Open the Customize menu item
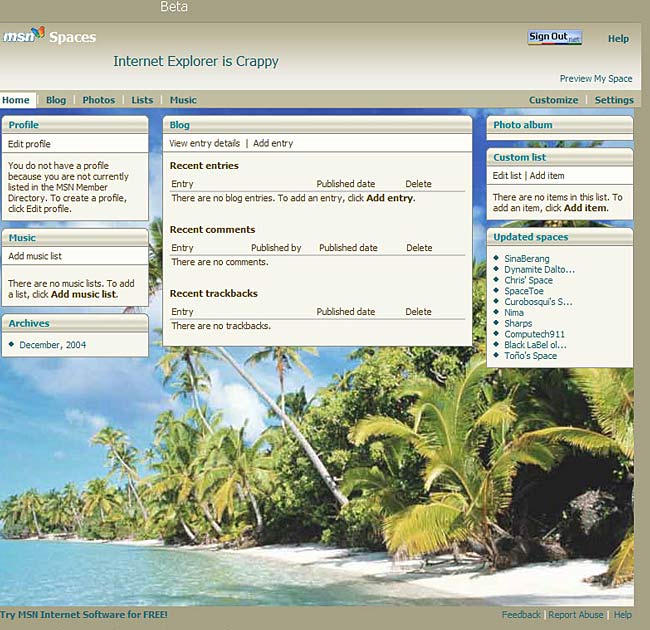Viewport: 650px width, 630px height. 553,100
